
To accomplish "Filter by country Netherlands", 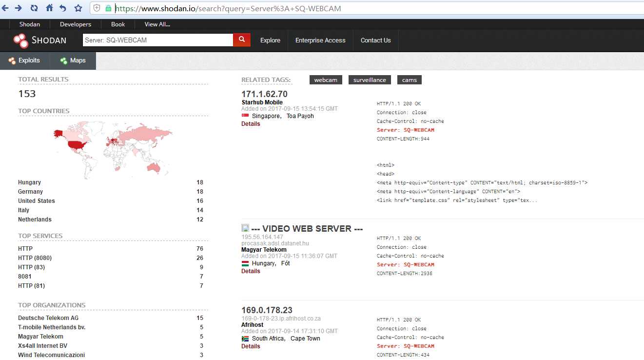I will pyautogui.click(x=111, y=220).
